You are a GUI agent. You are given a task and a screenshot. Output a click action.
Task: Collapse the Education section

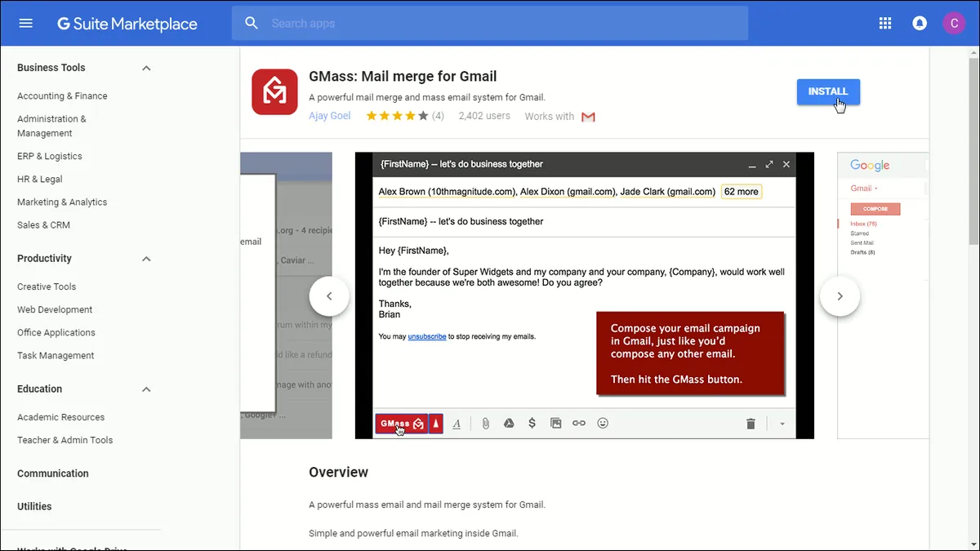(146, 389)
